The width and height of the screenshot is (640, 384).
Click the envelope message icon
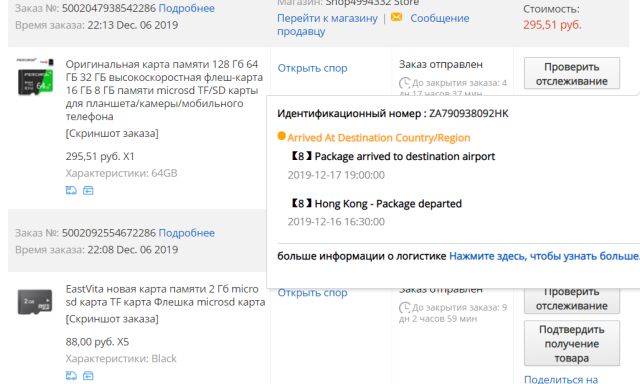(x=396, y=17)
